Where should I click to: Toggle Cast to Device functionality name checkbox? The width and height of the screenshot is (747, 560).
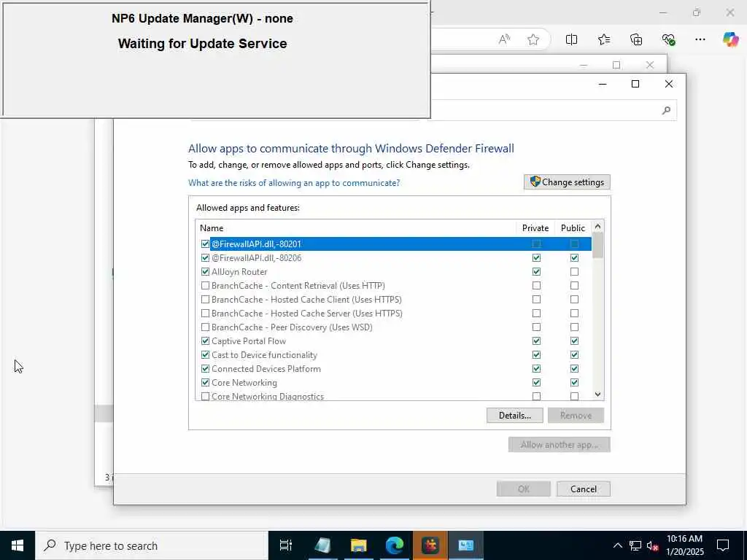click(x=205, y=355)
